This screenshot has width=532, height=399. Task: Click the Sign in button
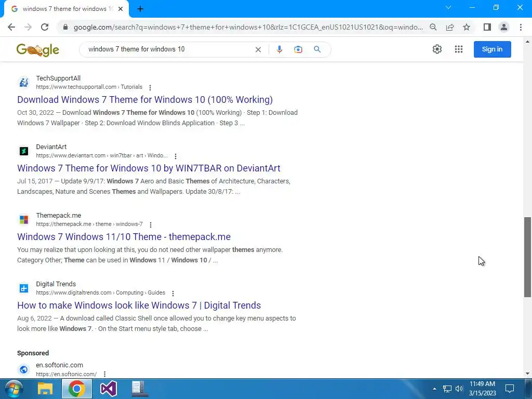pyautogui.click(x=493, y=49)
